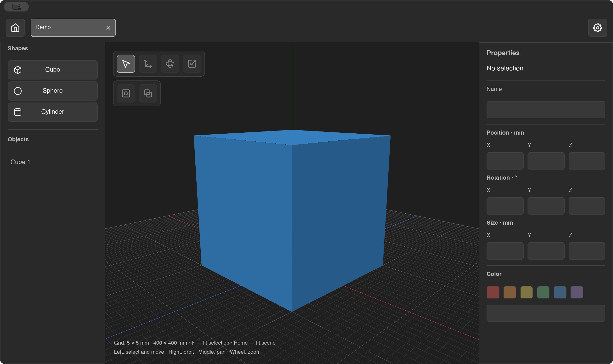613x364 pixels.
Task: Pick the Scale tool icon
Action: pyautogui.click(x=192, y=64)
